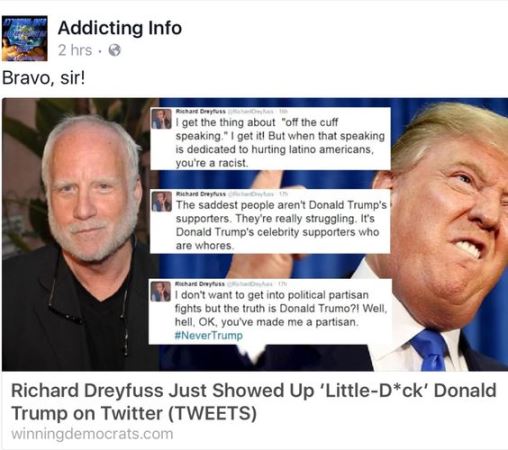
Task: Click the tweet text about 'off the cuff speaking'
Action: (x=280, y=143)
